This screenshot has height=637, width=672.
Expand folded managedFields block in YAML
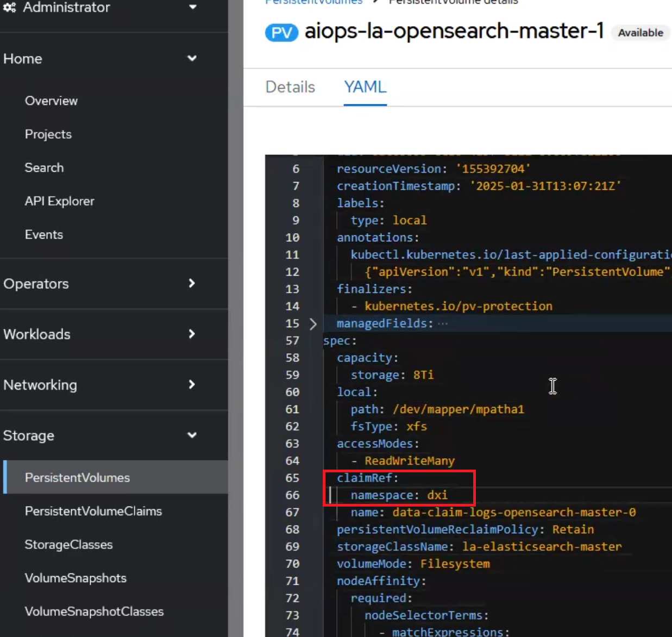point(313,324)
